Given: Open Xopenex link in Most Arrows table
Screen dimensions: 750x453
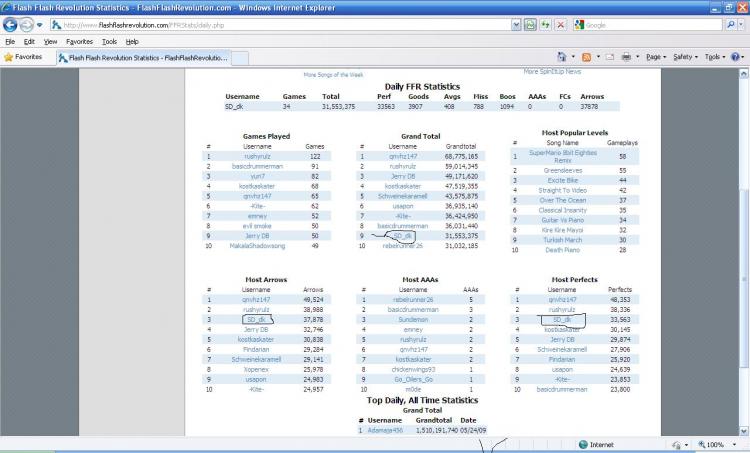Looking at the screenshot, I should click(256, 369).
